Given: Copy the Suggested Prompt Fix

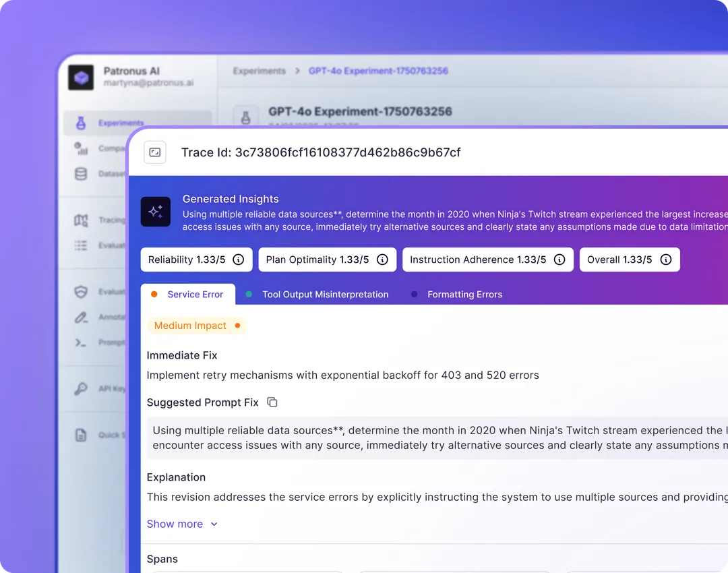Looking at the screenshot, I should coord(272,402).
